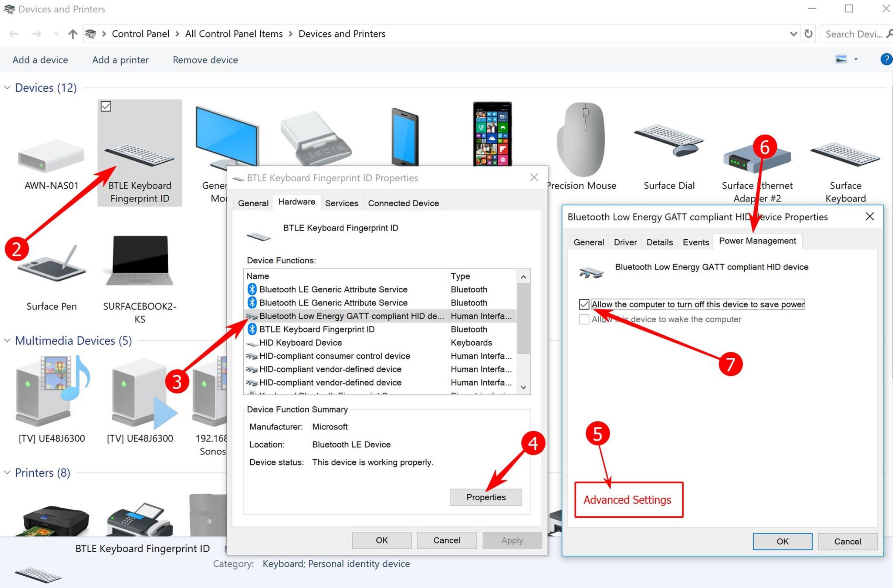Uncheck BTLE Keyboard item selection checkbox
This screenshot has height=588, width=893.
click(x=106, y=106)
